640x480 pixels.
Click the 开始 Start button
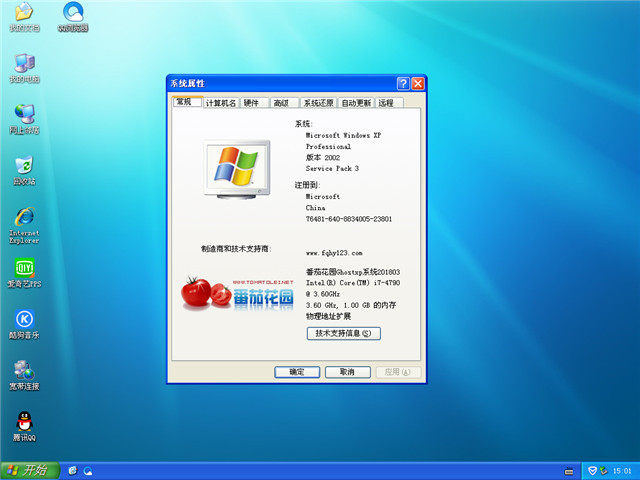click(x=30, y=471)
